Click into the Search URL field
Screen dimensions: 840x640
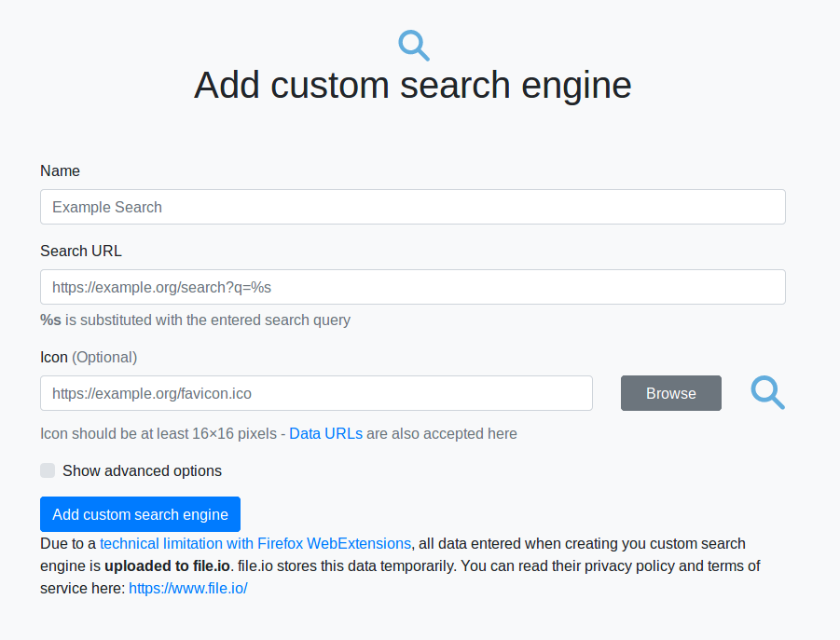coord(412,287)
